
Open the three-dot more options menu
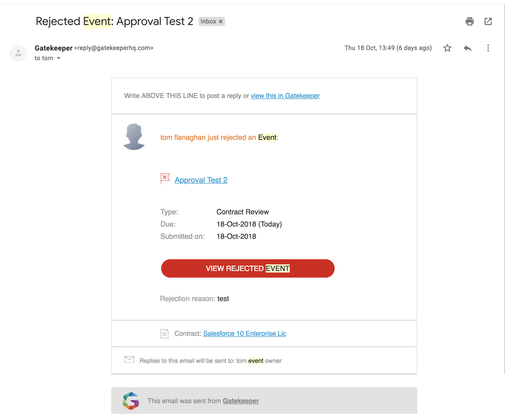[488, 48]
